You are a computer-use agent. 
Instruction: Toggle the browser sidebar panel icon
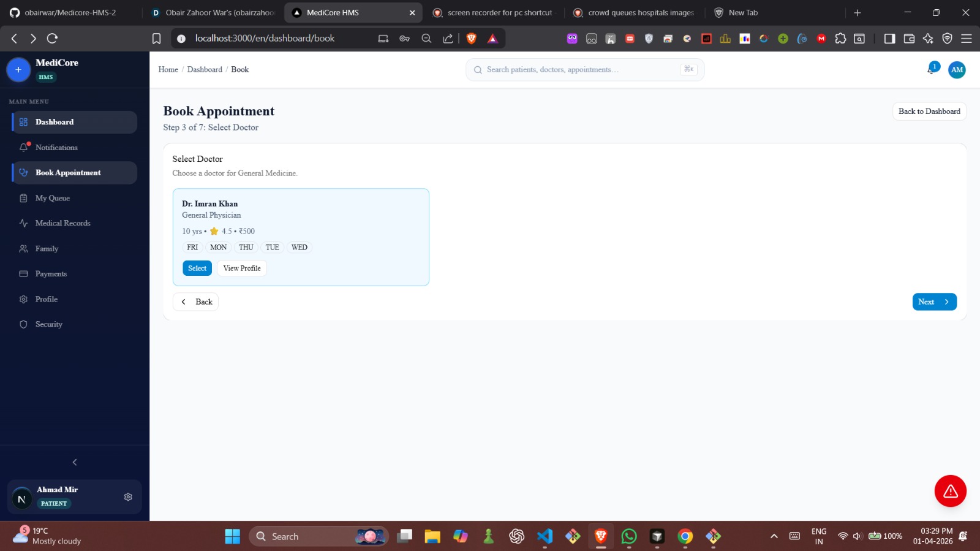pos(889,39)
